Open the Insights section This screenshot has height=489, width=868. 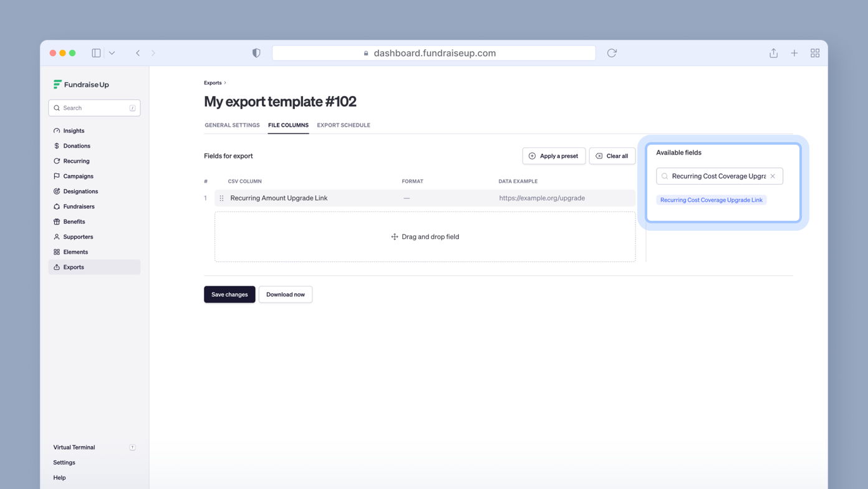[73, 130]
